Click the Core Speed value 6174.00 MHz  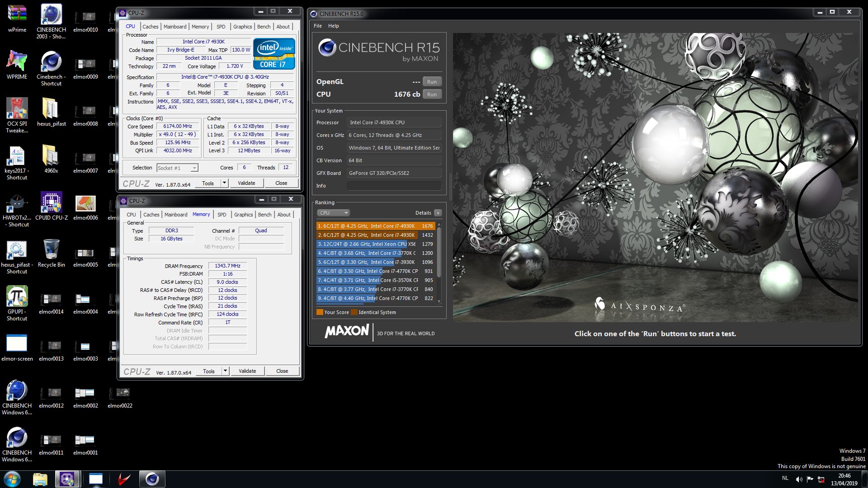click(178, 127)
